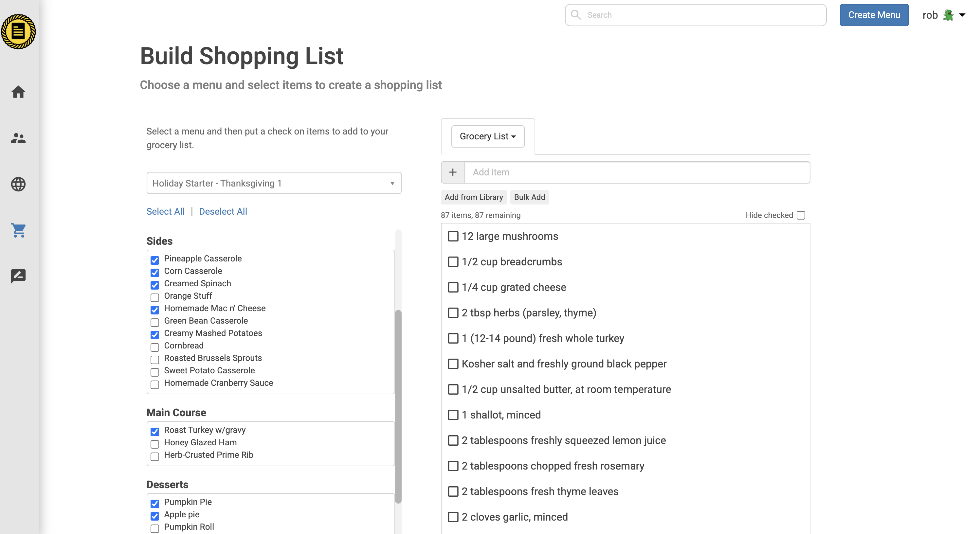Open the Holiday Starter - Thanksgiving 1 menu selector
Viewport: 980px width, 534px height.
click(x=274, y=183)
